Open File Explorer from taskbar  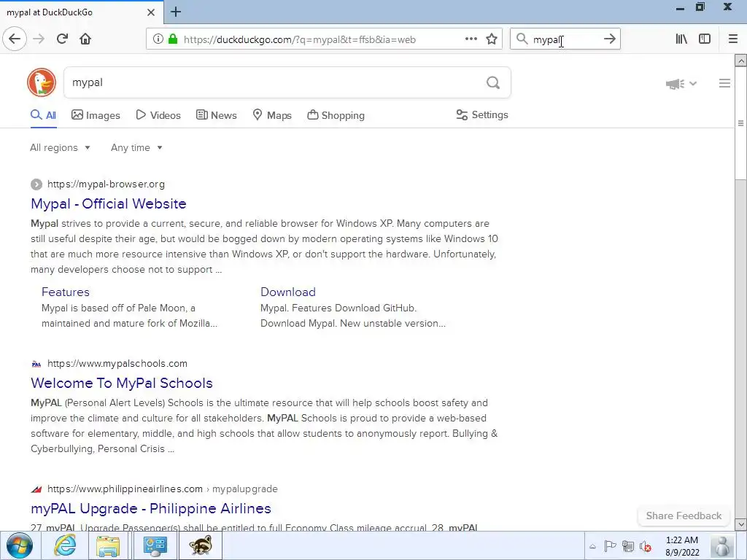[108, 545]
